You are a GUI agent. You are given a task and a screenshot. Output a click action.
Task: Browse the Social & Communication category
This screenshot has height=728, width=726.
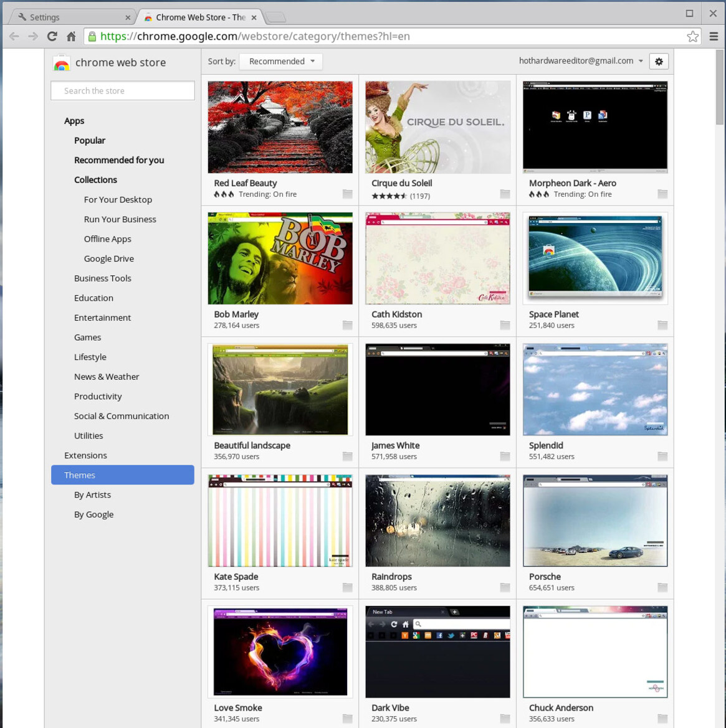coord(122,416)
